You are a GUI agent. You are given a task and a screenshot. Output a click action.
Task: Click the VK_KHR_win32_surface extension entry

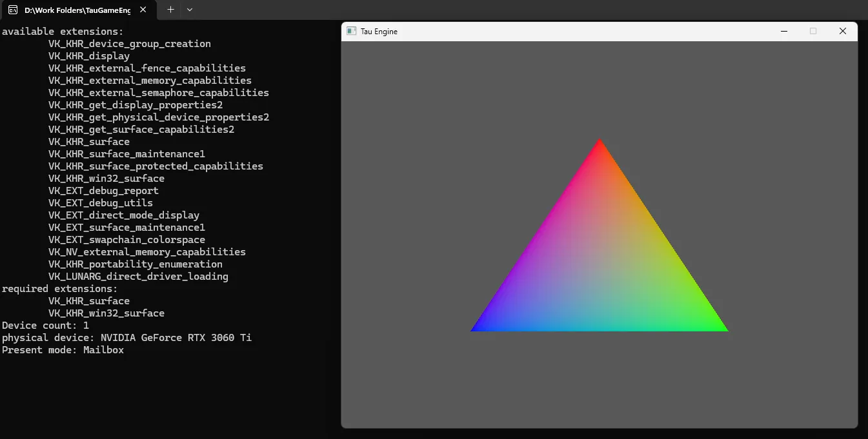coord(107,178)
